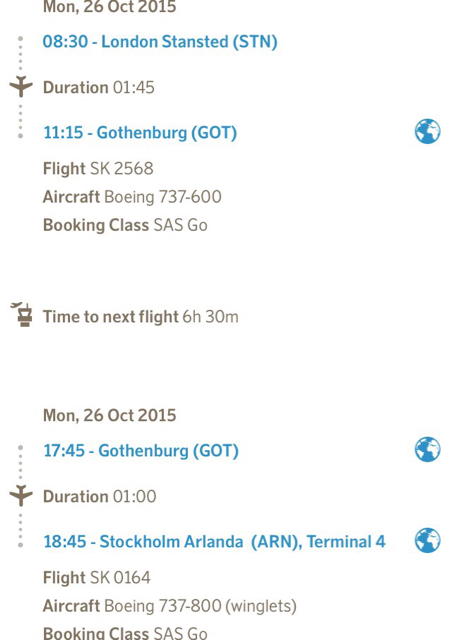
Task: Click Aircraft Boeing 737-800 (winglets) line
Action: (x=170, y=606)
